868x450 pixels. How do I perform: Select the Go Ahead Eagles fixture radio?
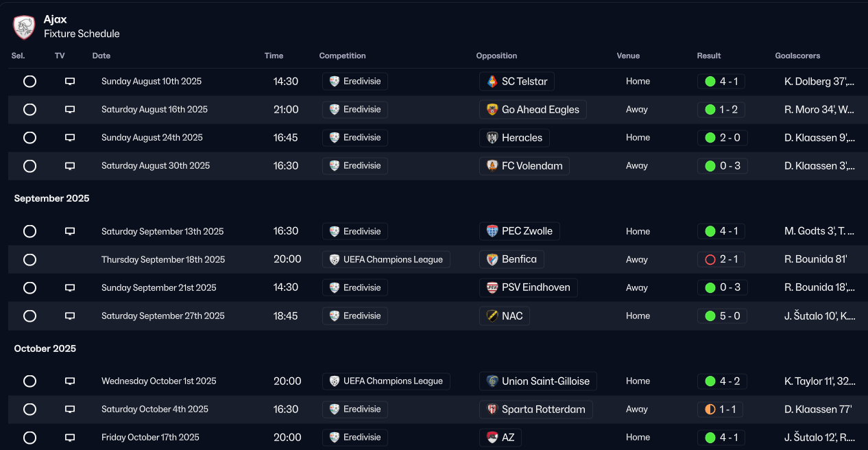[x=29, y=110]
